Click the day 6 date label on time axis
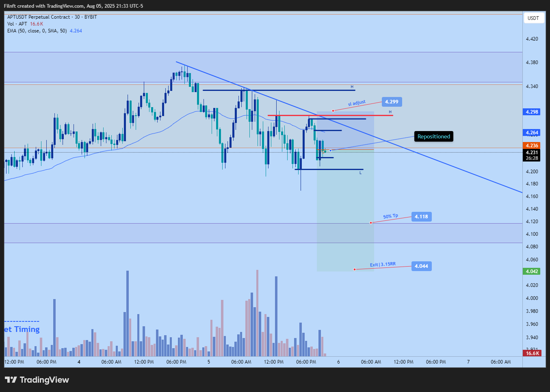 pos(338,362)
